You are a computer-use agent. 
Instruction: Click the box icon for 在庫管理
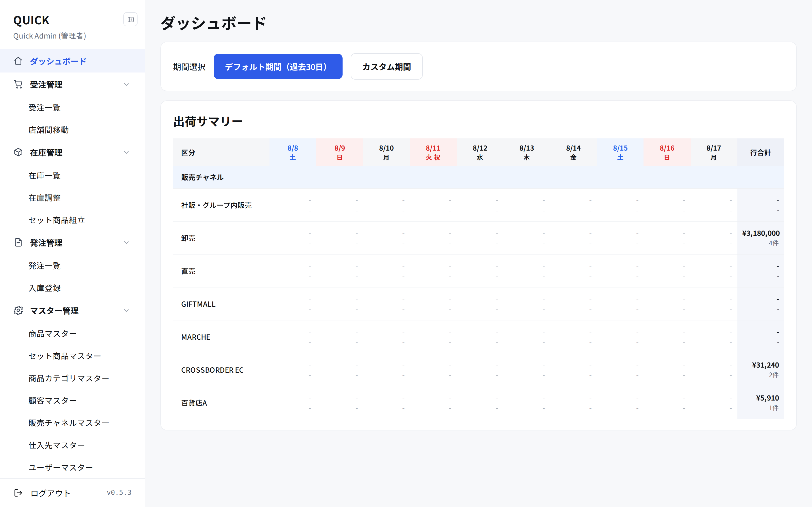click(18, 152)
